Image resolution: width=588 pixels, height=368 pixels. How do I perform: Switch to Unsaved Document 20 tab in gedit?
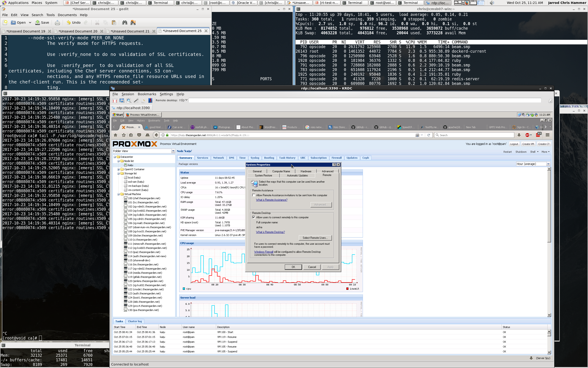tap(78, 31)
